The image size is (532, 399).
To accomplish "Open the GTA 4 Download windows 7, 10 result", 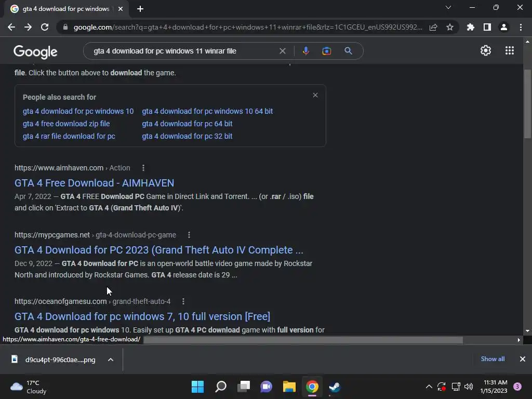I will coord(142,316).
